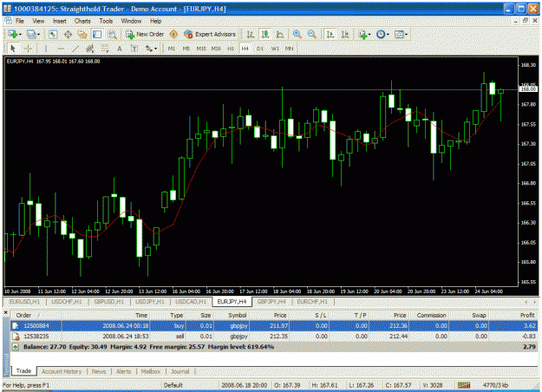Toggle chart auto scroll icon
This screenshot has width=542, height=392.
tap(330, 34)
